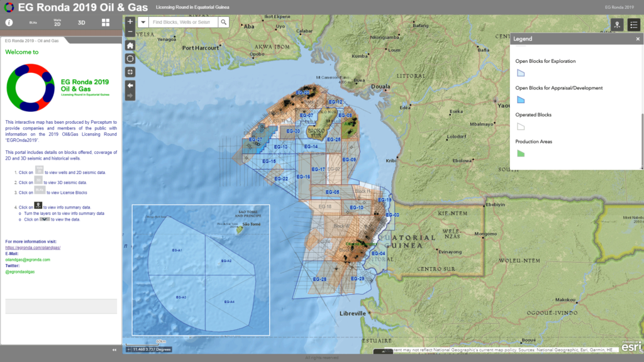644x362 pixels.
Task: Click the oilandgas@egronda.com email
Action: [x=28, y=260]
